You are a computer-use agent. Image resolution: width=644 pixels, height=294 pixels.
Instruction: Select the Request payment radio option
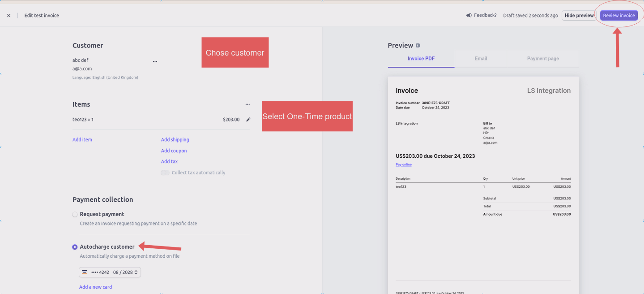tap(75, 215)
